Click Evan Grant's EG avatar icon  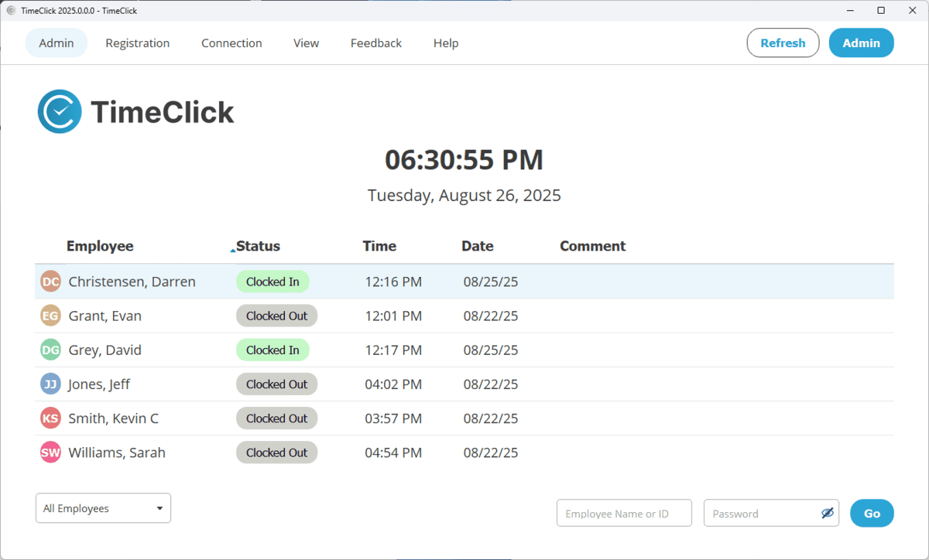click(50, 316)
